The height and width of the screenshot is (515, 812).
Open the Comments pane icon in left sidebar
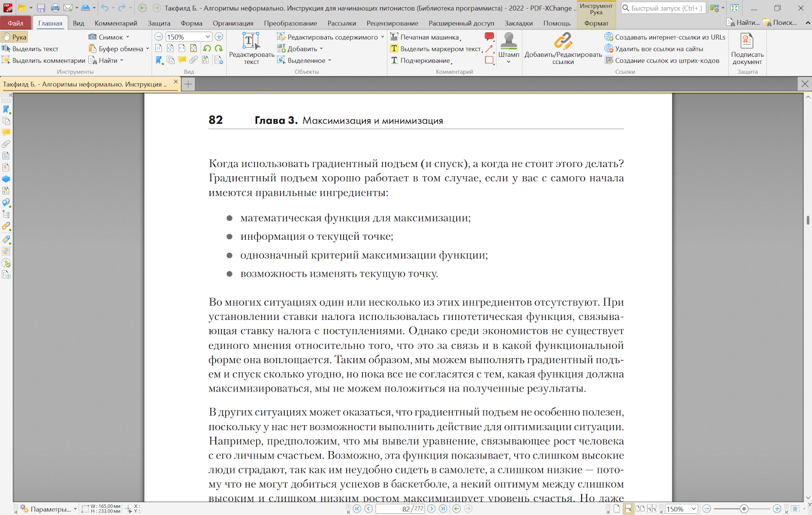(x=6, y=133)
